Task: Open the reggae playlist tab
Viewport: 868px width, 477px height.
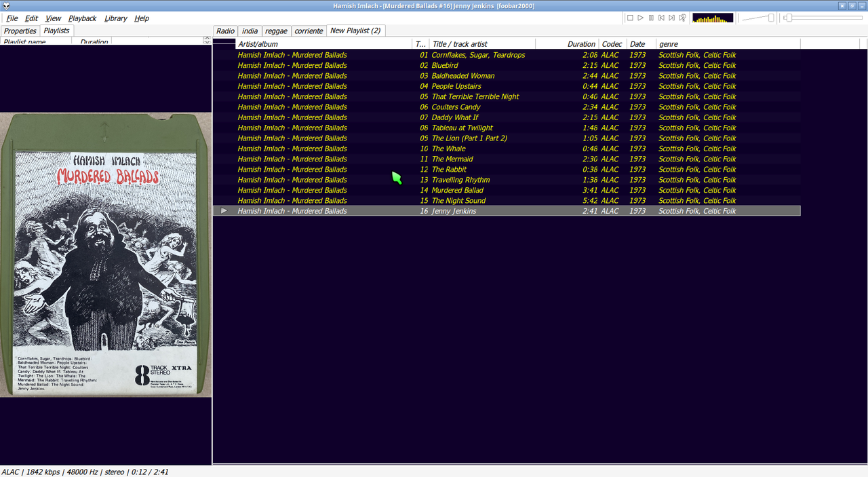Action: tap(276, 31)
